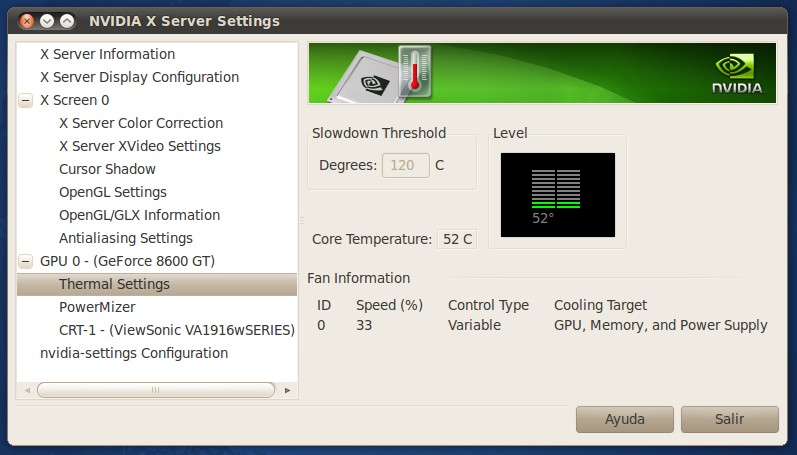Click the temperature level gauge showing 52°
This screenshot has height=455, width=797.
558,195
